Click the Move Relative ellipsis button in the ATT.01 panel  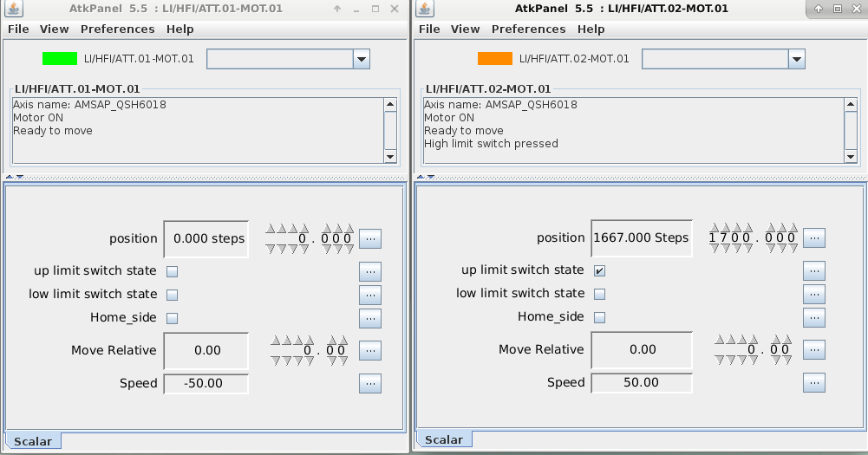coord(370,351)
